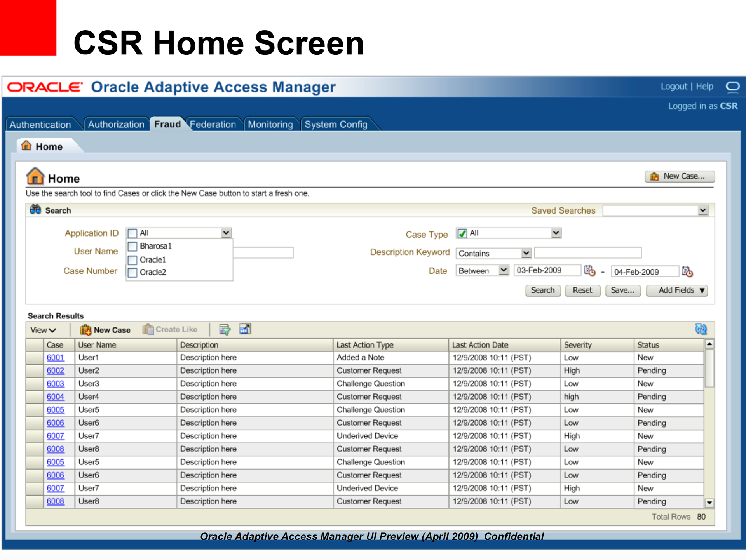The height and width of the screenshot is (560, 746).
Task: Click the Logout link
Action: [x=674, y=87]
